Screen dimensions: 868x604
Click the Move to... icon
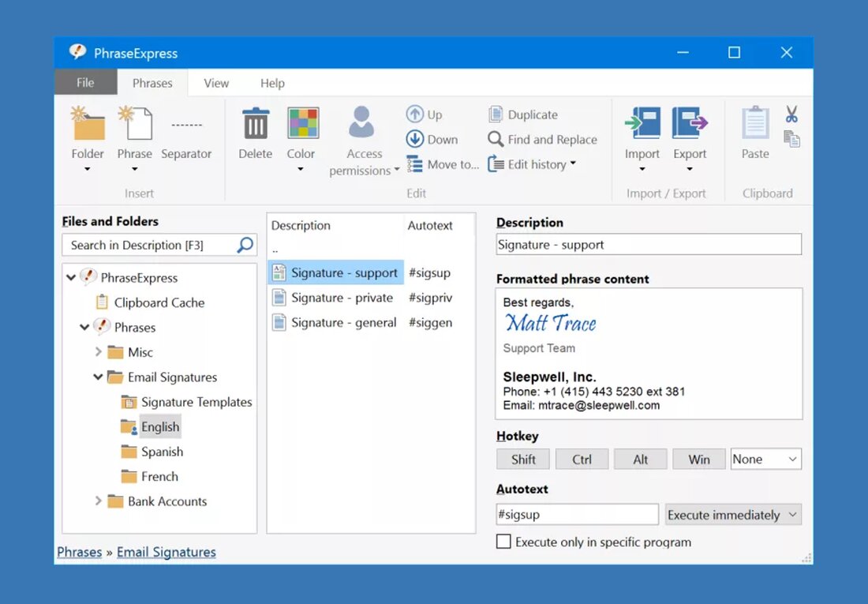point(414,164)
